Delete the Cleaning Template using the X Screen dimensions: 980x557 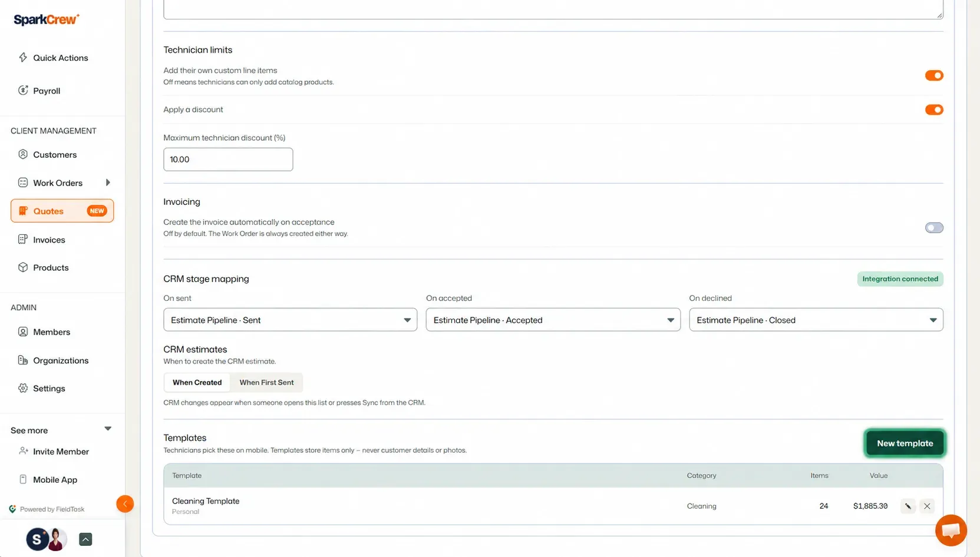tap(927, 506)
